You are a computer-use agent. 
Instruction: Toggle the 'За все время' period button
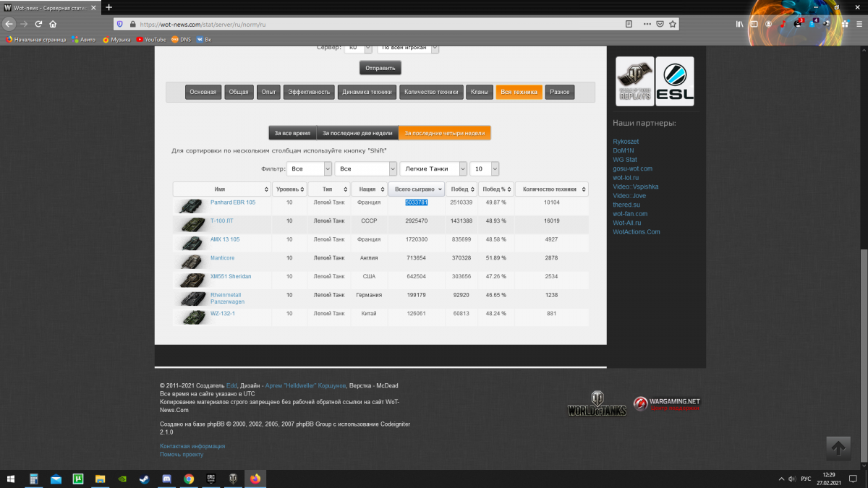point(292,133)
